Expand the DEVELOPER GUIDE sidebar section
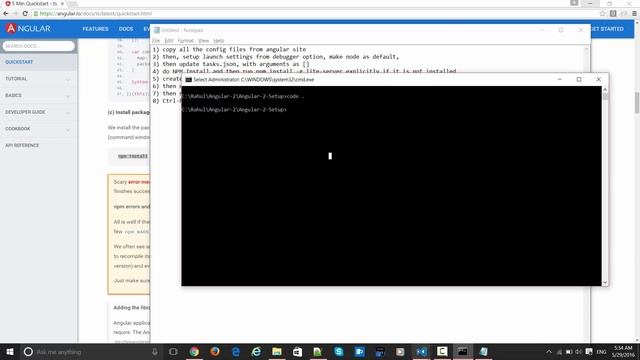 coord(38,112)
